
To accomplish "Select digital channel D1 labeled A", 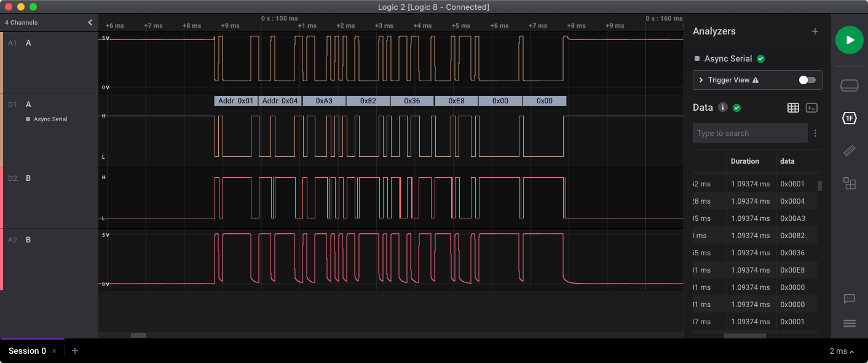I will 50,130.
